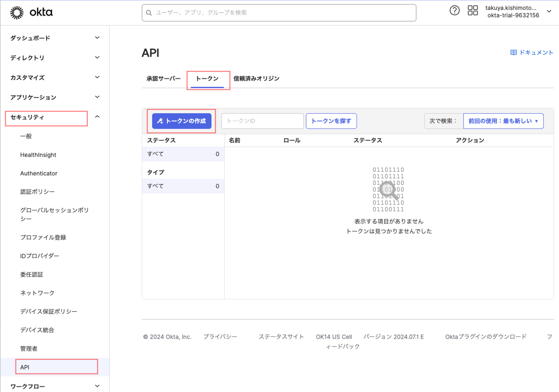Switch to the 承認サーバー tab
The width and height of the screenshot is (559, 392).
(163, 78)
